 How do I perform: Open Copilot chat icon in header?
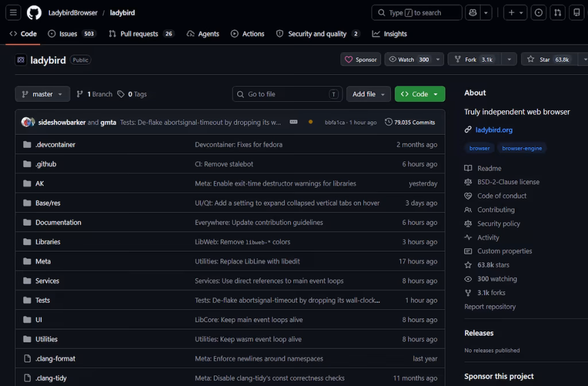[473, 13]
